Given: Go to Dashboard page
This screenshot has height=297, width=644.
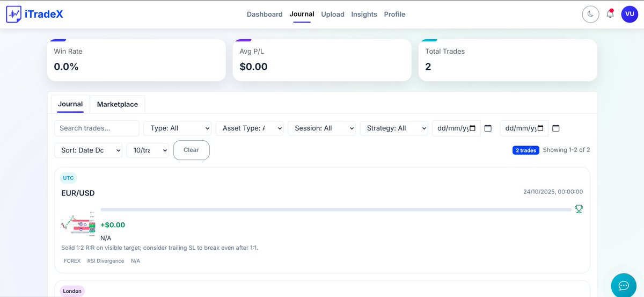Looking at the screenshot, I should point(265,15).
